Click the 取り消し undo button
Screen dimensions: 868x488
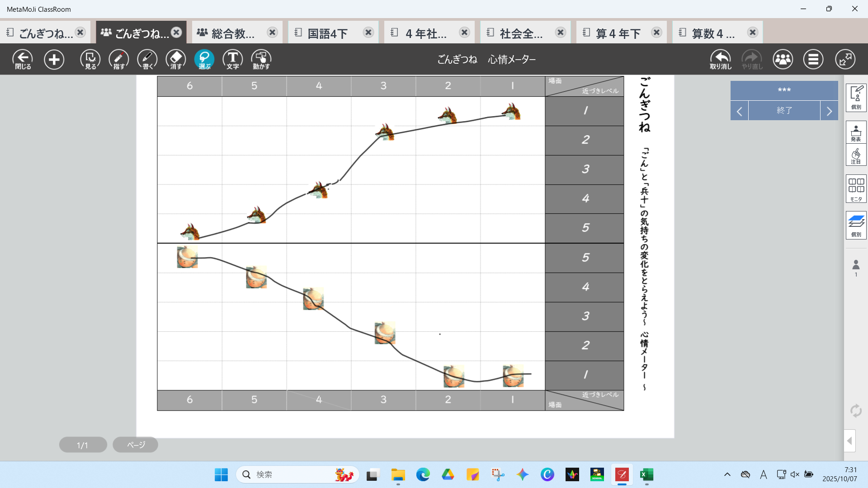[x=720, y=59]
